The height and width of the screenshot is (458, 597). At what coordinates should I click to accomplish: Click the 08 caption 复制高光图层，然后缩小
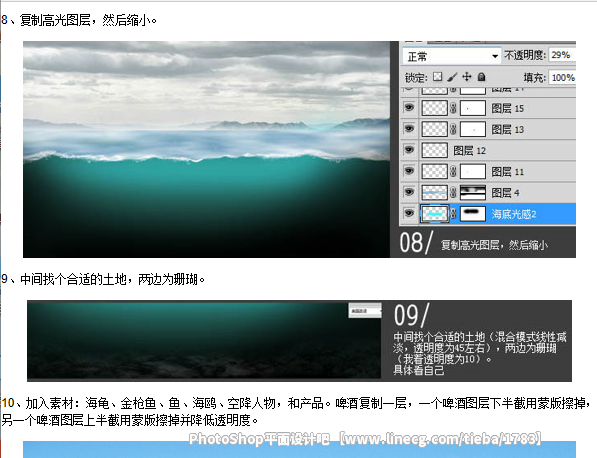(x=494, y=245)
